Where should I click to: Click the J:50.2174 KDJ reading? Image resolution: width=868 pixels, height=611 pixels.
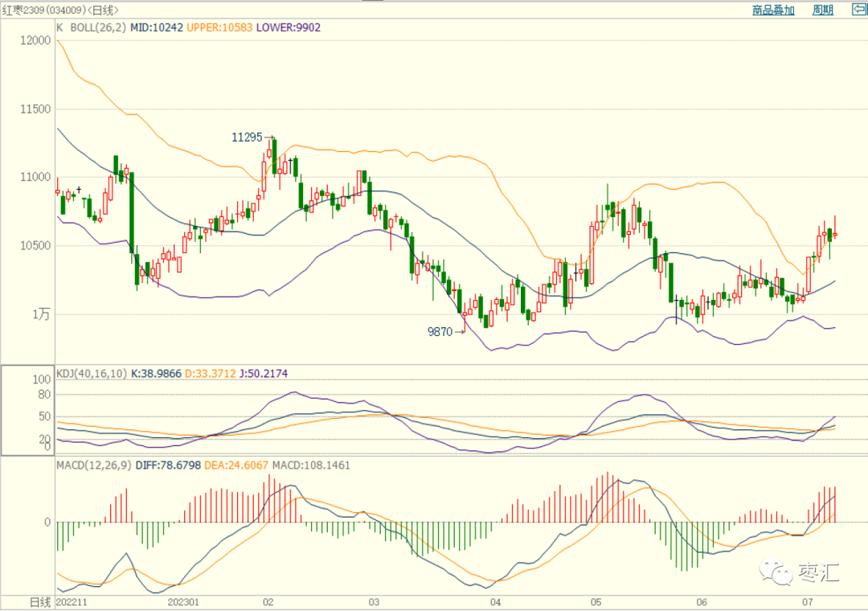click(264, 374)
